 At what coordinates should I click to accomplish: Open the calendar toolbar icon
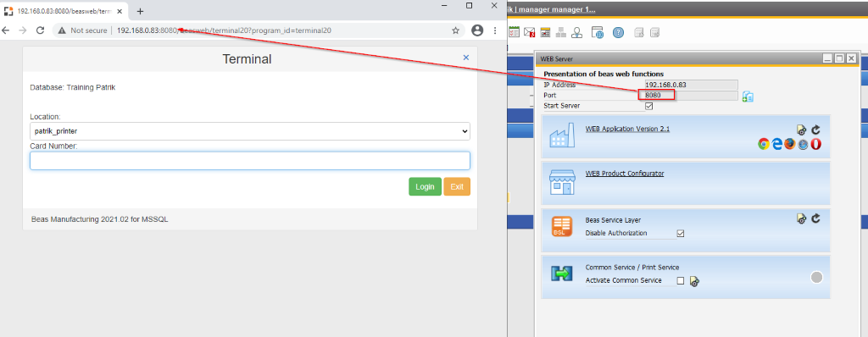545,32
